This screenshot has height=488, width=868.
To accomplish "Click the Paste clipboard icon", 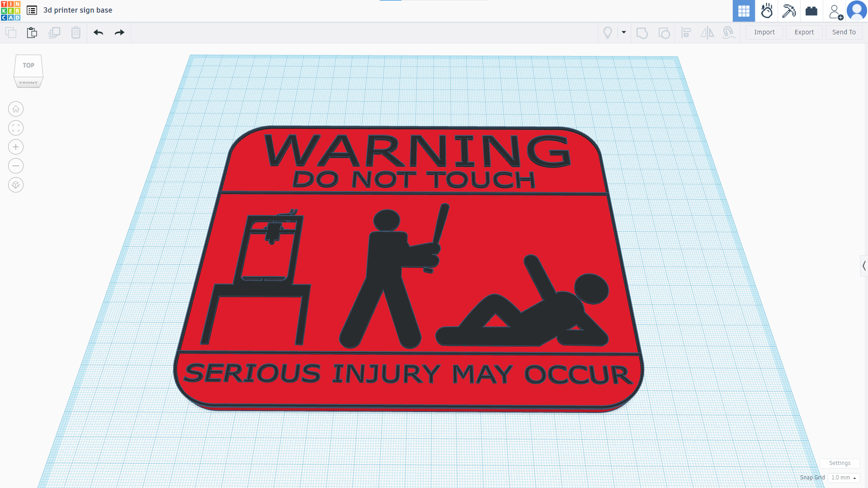I will pos(32,33).
